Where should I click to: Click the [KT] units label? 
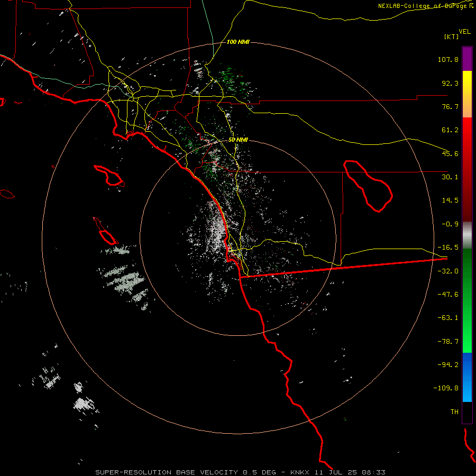451,36
